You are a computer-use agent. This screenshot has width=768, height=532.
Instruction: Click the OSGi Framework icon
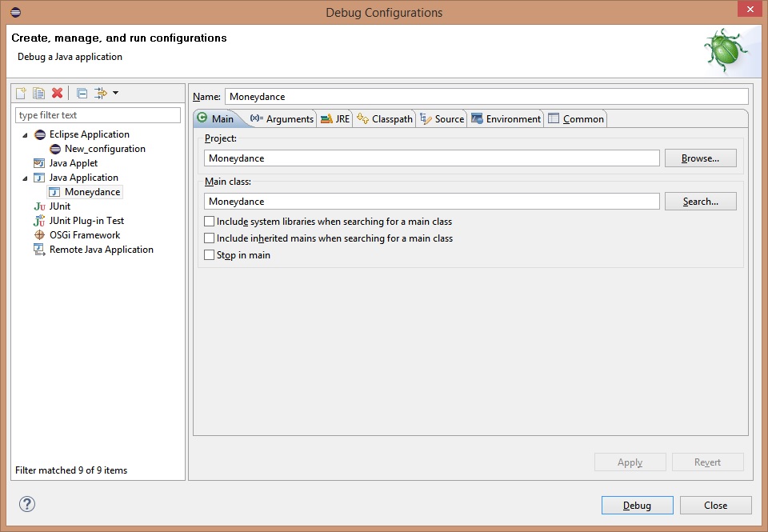40,235
